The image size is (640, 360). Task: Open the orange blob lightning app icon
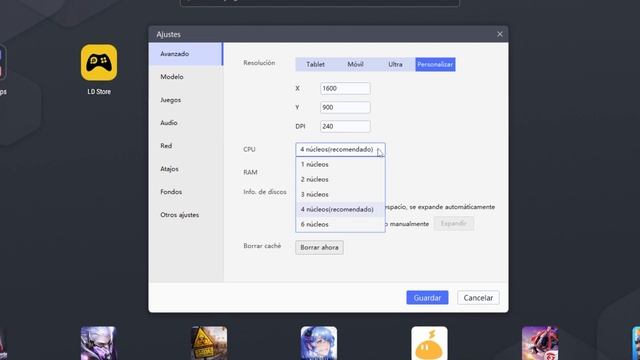pos(429,343)
